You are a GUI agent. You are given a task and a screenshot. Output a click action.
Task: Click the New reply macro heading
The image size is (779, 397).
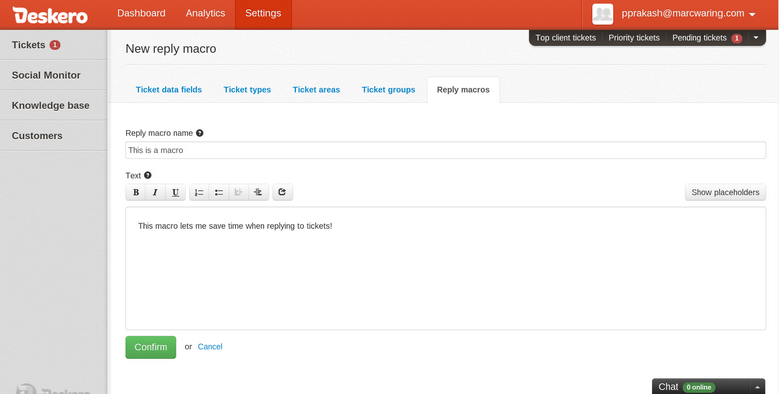coord(171,49)
